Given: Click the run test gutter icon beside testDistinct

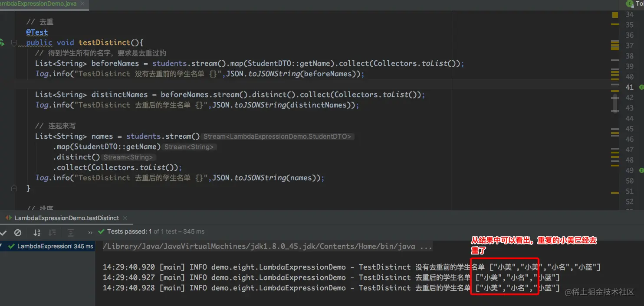Looking at the screenshot, I should point(2,42).
